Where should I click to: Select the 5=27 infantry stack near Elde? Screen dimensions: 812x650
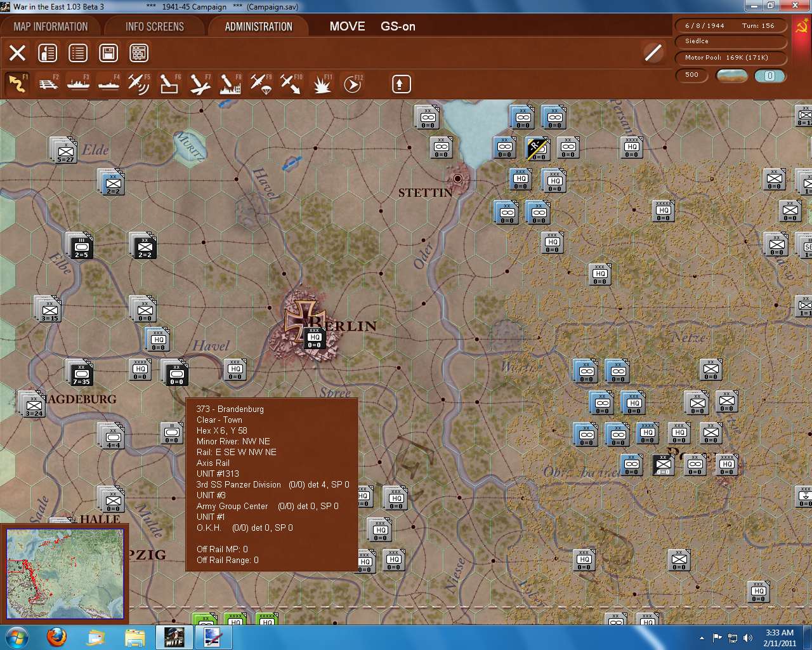click(x=65, y=150)
